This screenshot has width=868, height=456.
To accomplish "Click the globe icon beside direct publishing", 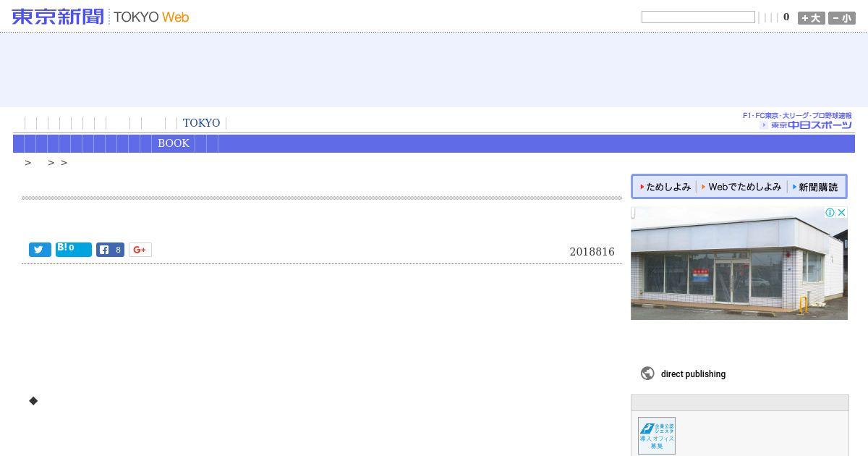I will pyautogui.click(x=647, y=373).
